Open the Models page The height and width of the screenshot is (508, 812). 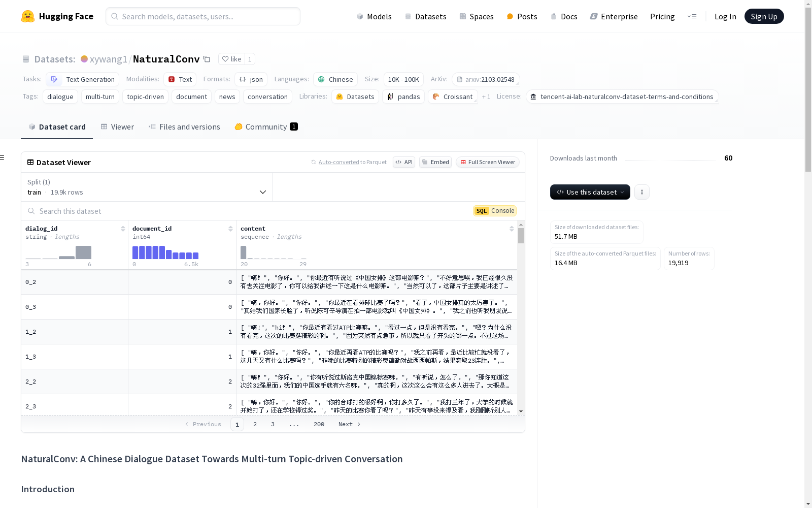(374, 16)
